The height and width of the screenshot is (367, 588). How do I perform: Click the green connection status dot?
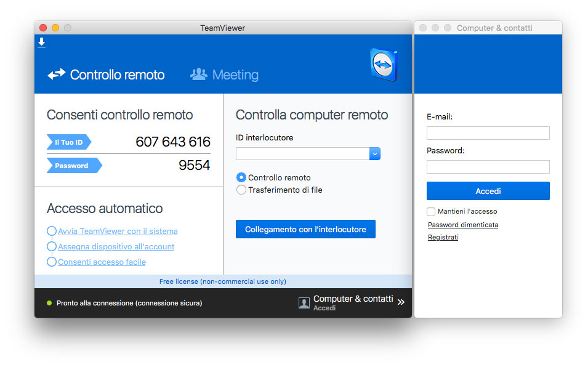(49, 303)
